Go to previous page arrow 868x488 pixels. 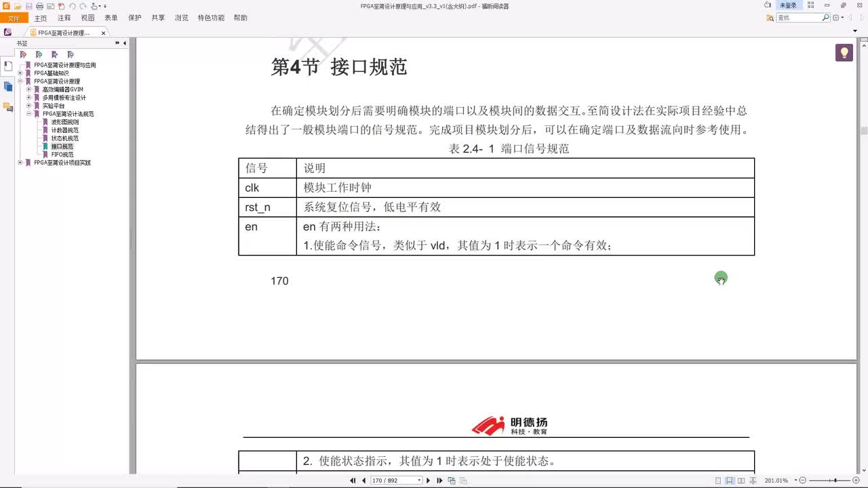[363, 481]
